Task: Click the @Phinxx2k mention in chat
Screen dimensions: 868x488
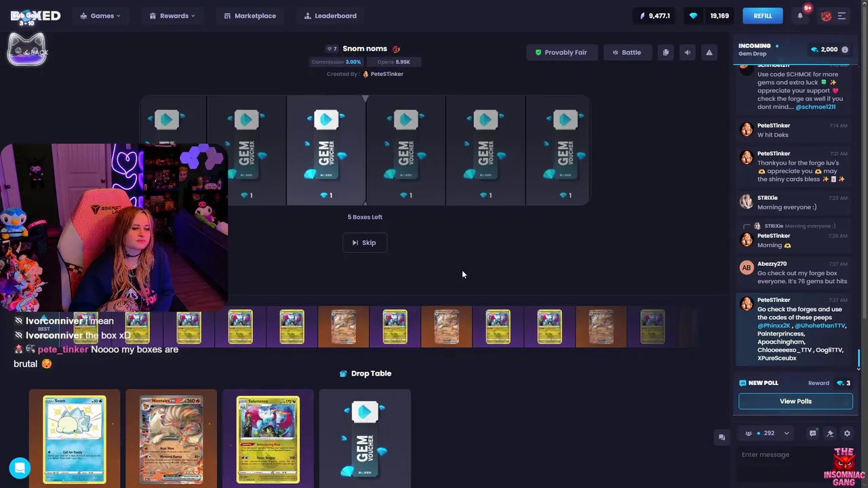Action: tap(774, 326)
